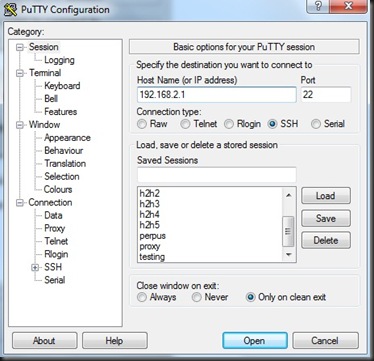Click the Save session button
Image resolution: width=374 pixels, height=361 pixels.
coord(326,218)
